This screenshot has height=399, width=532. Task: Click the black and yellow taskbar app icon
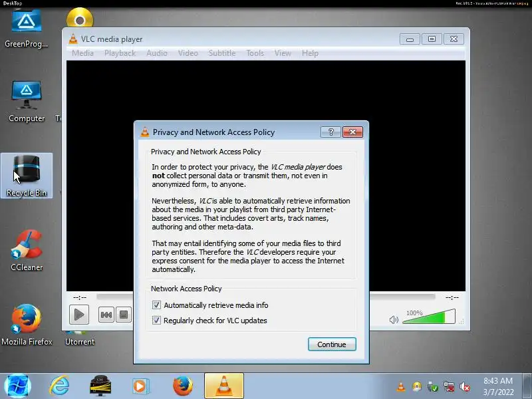(x=100, y=386)
